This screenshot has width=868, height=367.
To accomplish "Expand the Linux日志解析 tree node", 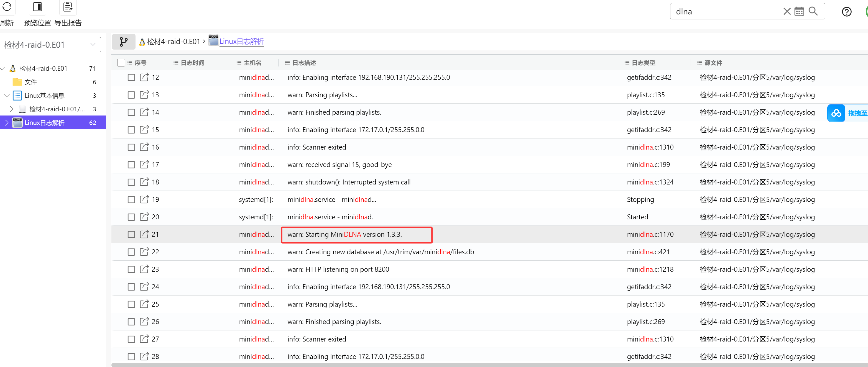I will point(6,123).
